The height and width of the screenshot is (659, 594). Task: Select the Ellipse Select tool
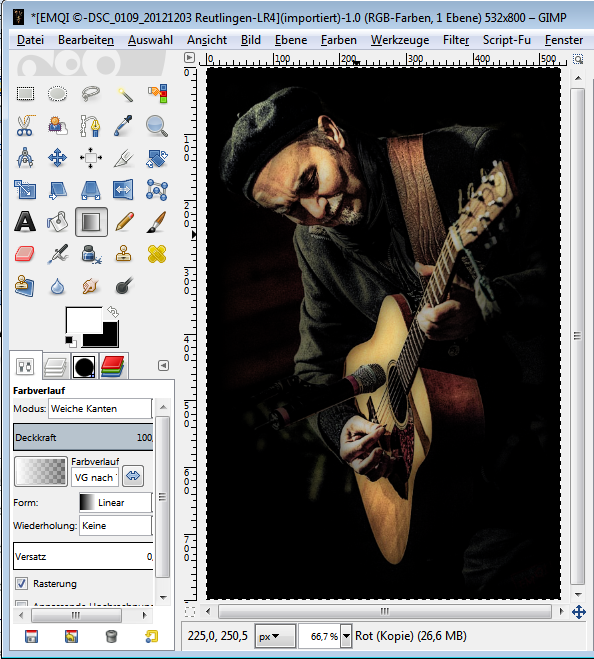(58, 93)
